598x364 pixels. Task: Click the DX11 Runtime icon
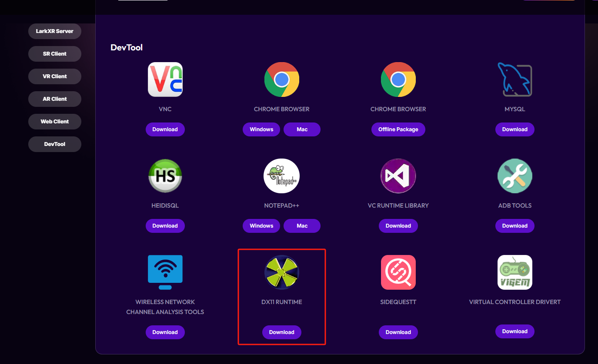(x=282, y=272)
